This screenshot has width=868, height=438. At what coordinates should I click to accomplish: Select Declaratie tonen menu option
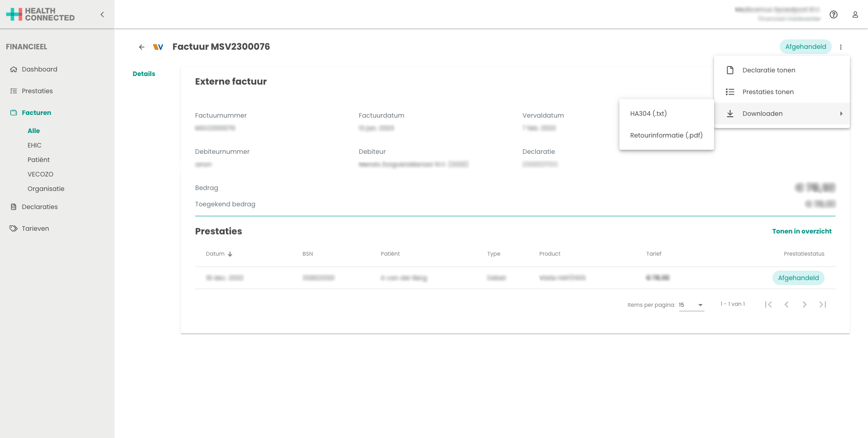click(x=768, y=70)
